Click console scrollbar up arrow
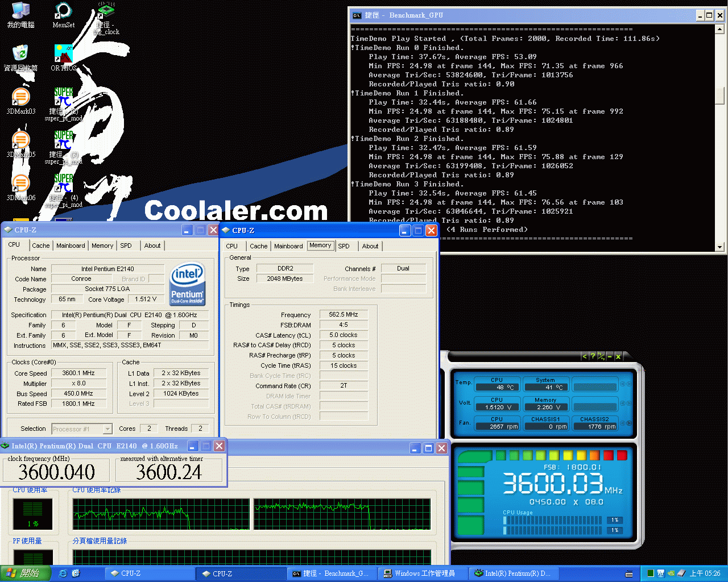728x582 pixels. click(719, 29)
